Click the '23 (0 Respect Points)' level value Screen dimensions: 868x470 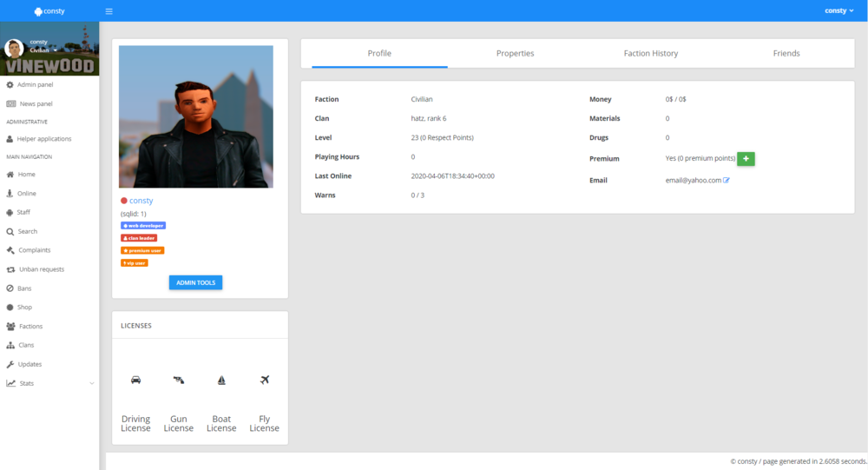(443, 137)
